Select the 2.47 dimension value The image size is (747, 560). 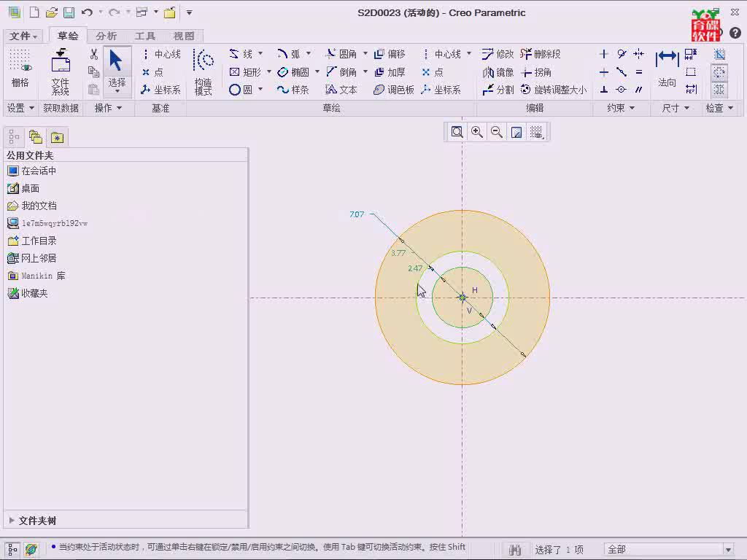415,268
